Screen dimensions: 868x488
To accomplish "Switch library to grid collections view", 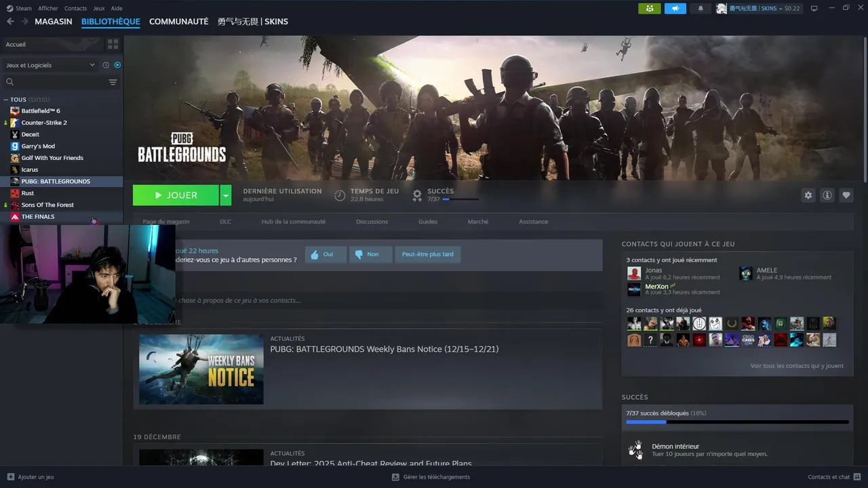I will tap(113, 44).
